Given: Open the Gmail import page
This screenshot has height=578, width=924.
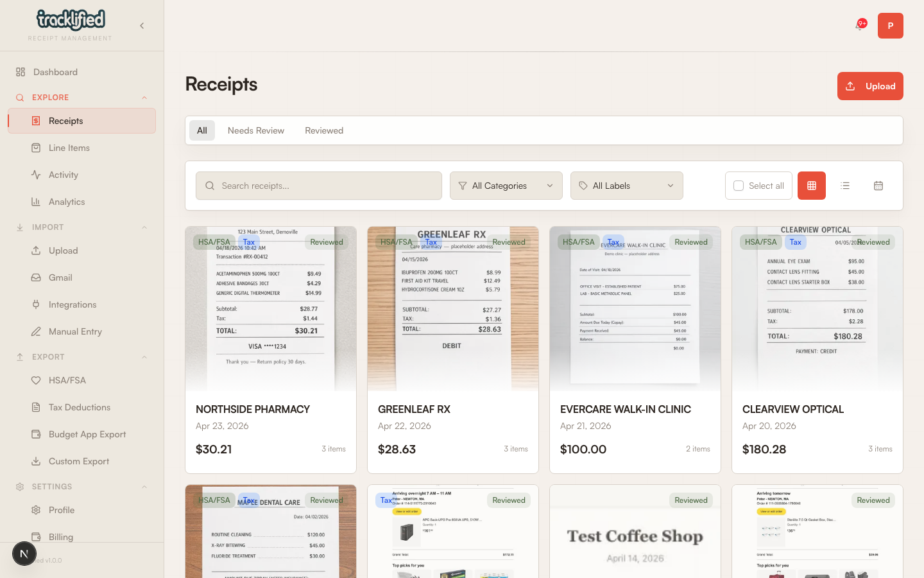Looking at the screenshot, I should 81,277.
